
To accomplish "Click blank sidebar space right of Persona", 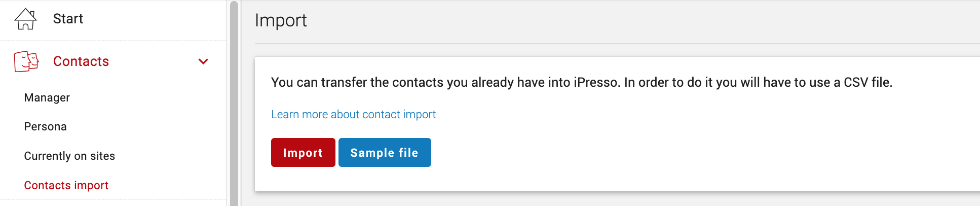I will 147,126.
